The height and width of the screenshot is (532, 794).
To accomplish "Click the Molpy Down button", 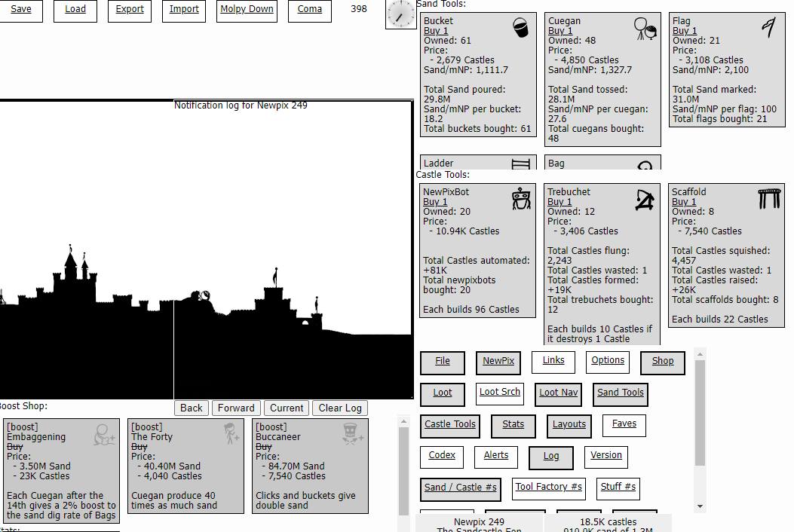I will tap(247, 10).
